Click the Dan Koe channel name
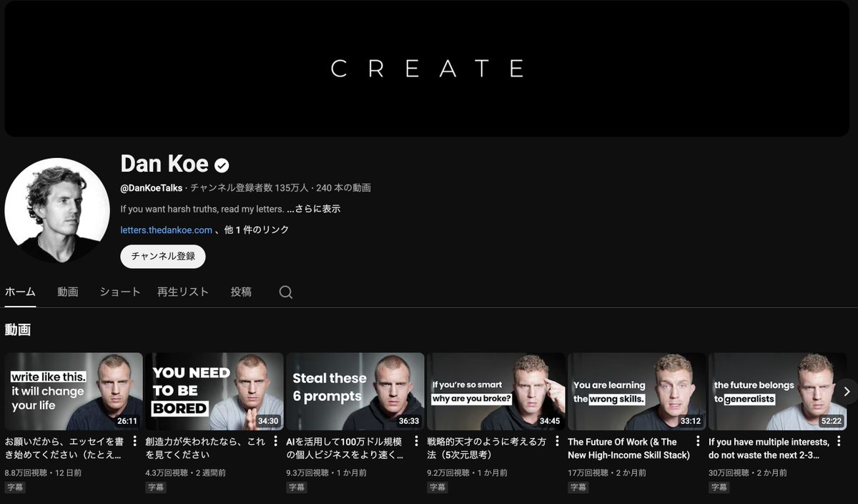 [x=164, y=164]
